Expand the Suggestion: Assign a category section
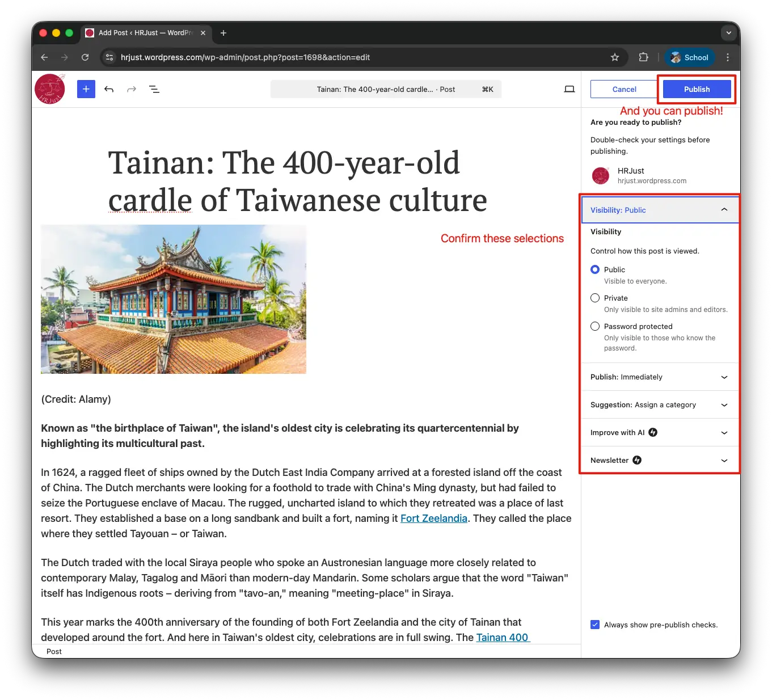The width and height of the screenshot is (772, 700). tap(660, 404)
